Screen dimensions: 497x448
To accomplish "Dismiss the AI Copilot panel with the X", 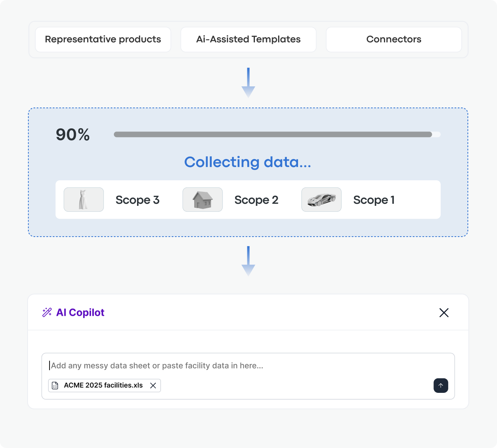I will (x=444, y=313).
